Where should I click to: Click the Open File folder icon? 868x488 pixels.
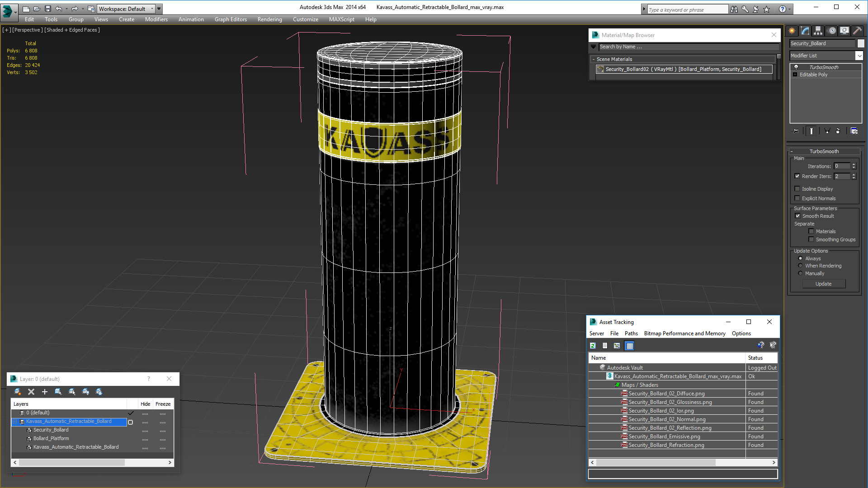(x=37, y=9)
